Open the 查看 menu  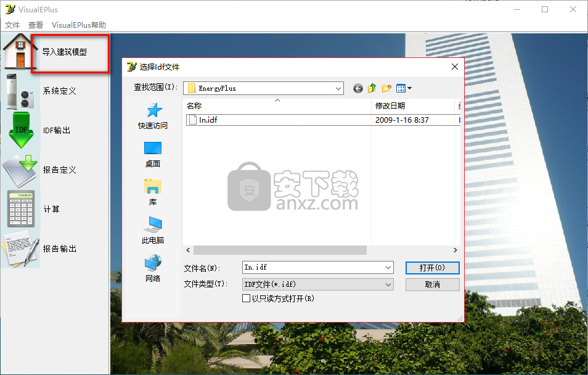click(x=36, y=25)
